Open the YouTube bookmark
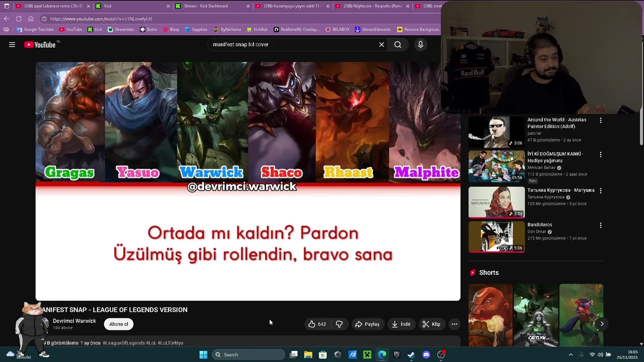 70,30
